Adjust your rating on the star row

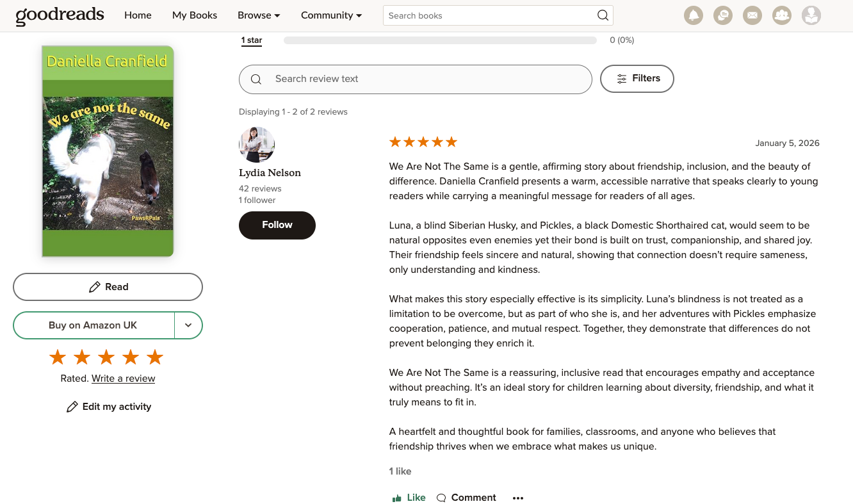tap(106, 357)
